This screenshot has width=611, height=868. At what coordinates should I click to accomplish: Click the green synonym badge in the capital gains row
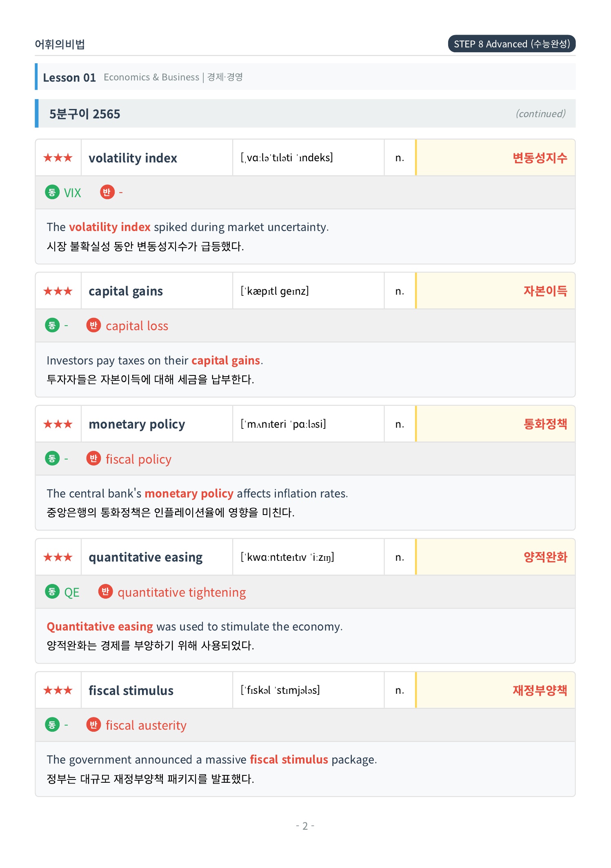click(52, 325)
